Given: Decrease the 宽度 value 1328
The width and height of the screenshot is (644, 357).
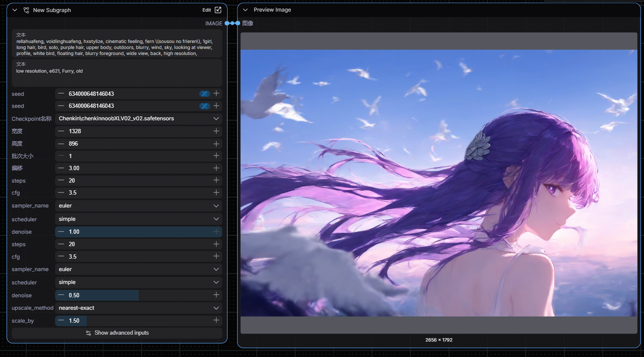Looking at the screenshot, I should (x=61, y=131).
